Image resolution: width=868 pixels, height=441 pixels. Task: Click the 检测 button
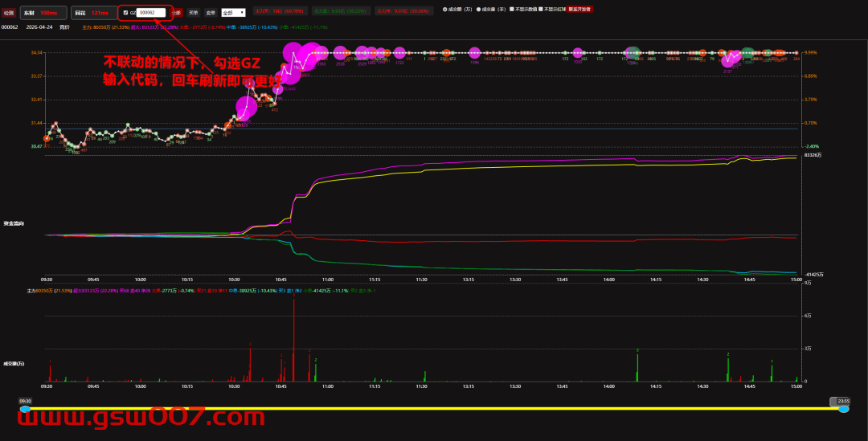(9, 13)
